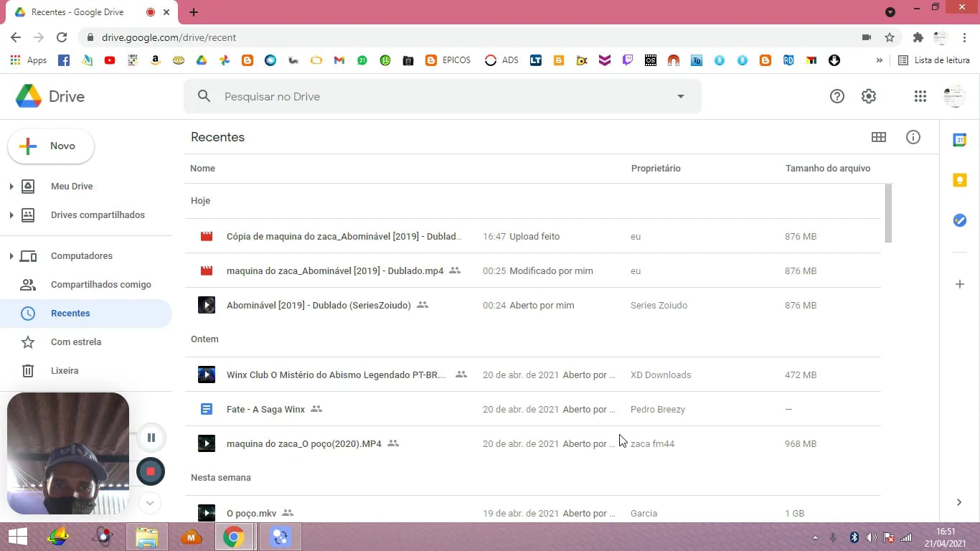
Task: Open Chrome extensions puzzle icon
Action: click(x=918, y=37)
